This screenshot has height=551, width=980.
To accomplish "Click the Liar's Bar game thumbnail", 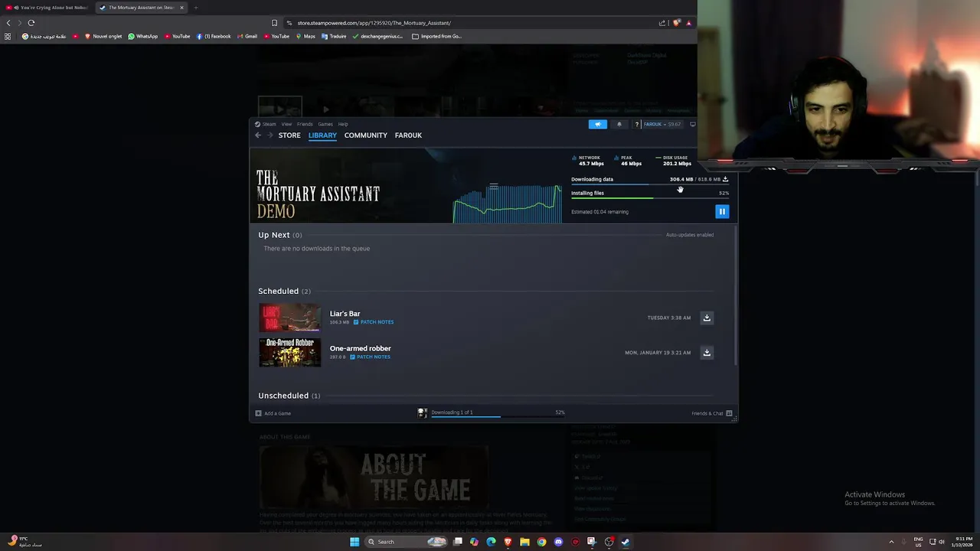I will (x=290, y=318).
